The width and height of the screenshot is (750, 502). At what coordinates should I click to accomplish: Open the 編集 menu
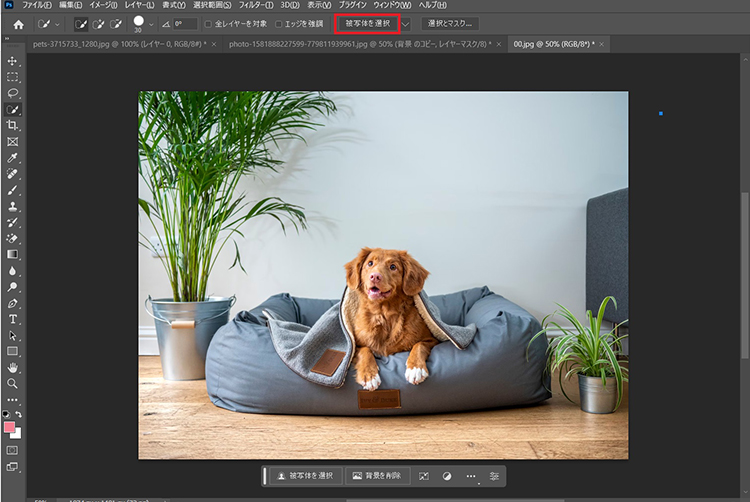(70, 5)
